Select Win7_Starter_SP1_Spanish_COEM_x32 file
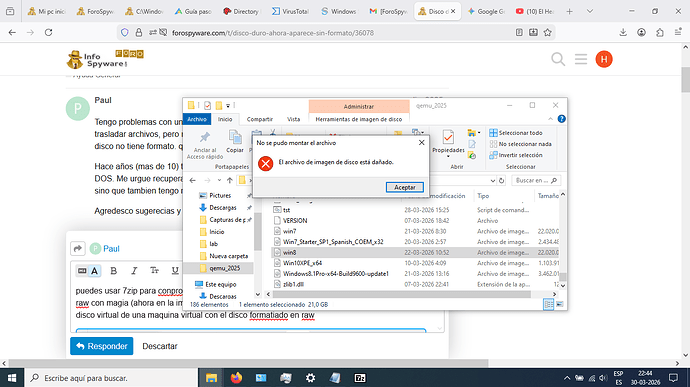690x387 pixels. (x=333, y=242)
